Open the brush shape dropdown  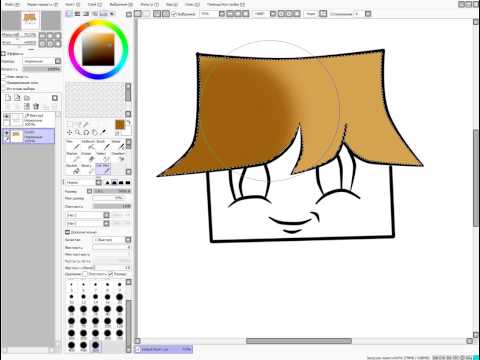tap(106, 215)
